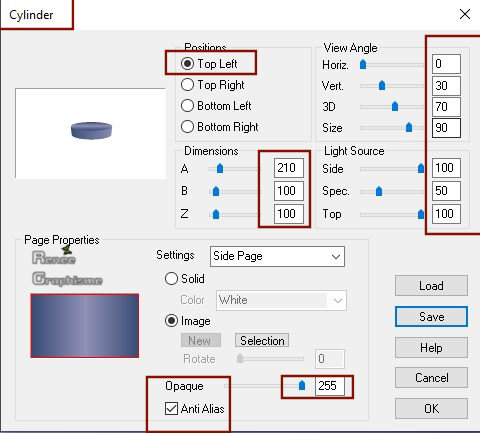480x433 pixels.
Task: Open the Settings Side Page dropdown
Action: click(x=277, y=256)
